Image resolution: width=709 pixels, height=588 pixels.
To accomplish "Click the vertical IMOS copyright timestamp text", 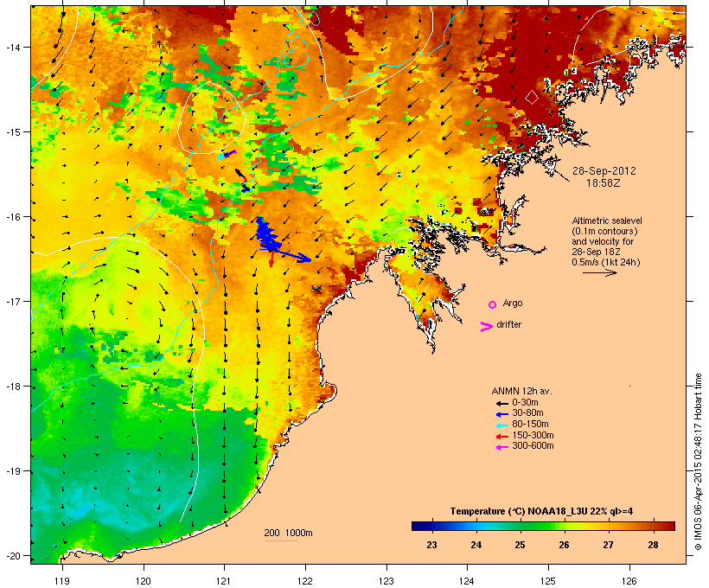I will [x=698, y=462].
